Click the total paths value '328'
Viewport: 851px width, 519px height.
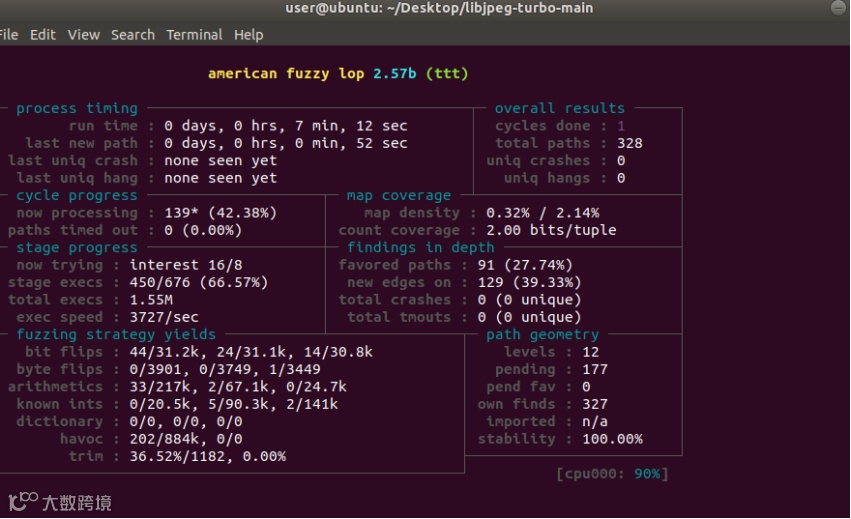point(630,143)
